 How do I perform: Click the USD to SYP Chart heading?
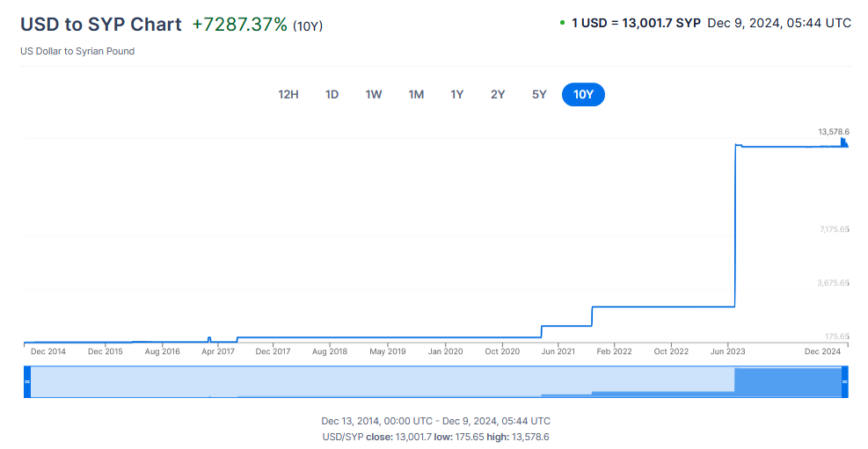click(x=101, y=24)
